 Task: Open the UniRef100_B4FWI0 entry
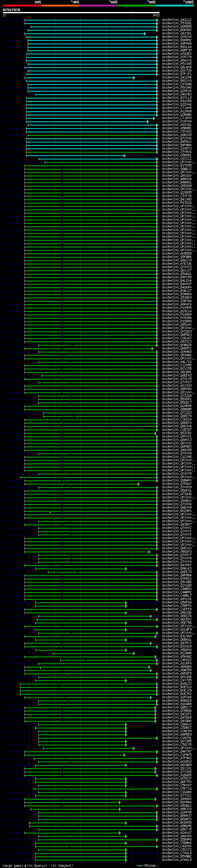177,142
